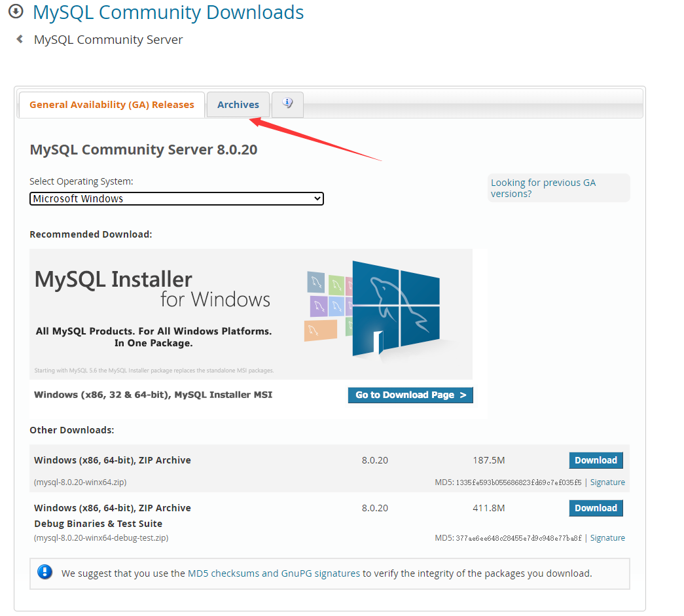Click Windows (x86, 32 & 64-bit), MySQL Installer MSI text
This screenshot has height=616, width=684.
tap(153, 395)
